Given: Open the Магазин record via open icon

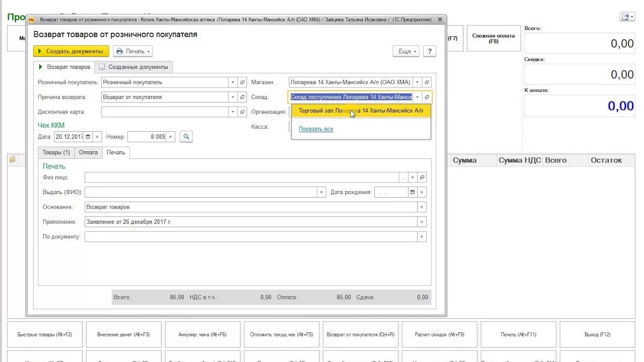Looking at the screenshot, I should pos(427,82).
